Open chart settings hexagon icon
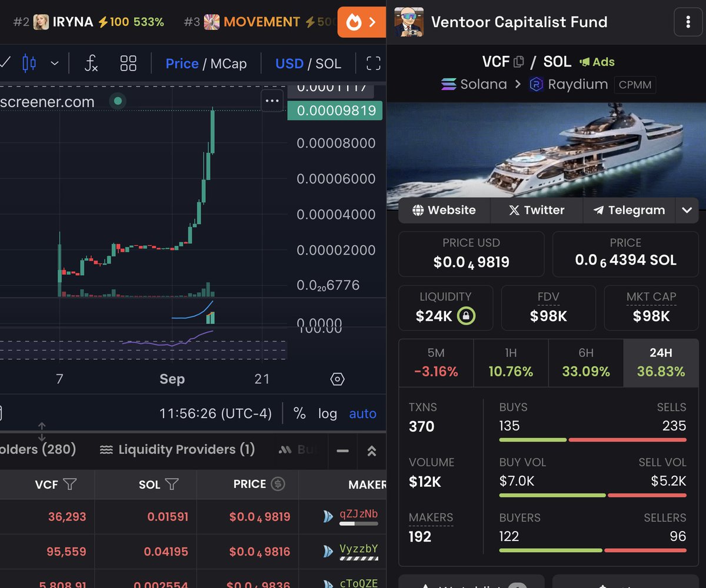 click(x=337, y=379)
